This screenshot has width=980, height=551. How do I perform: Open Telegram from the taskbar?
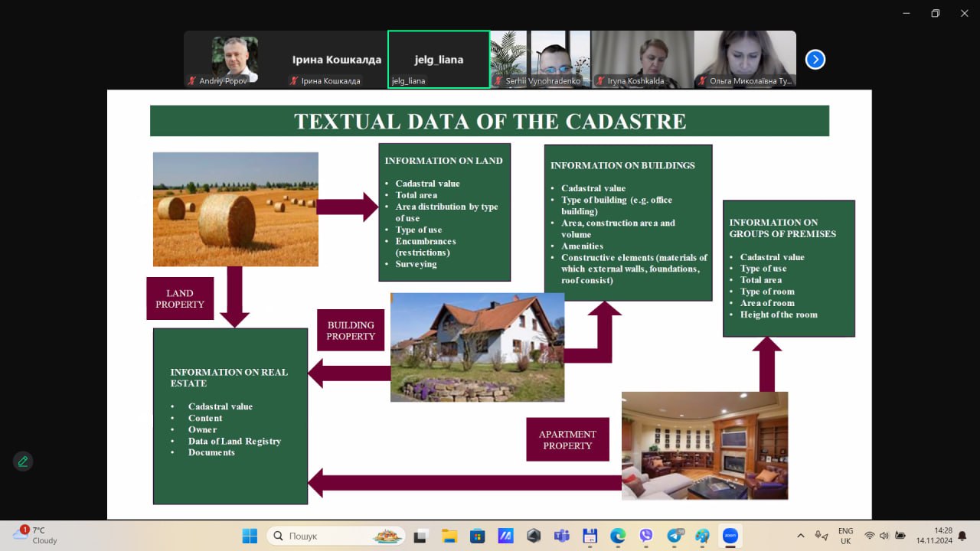tap(675, 536)
